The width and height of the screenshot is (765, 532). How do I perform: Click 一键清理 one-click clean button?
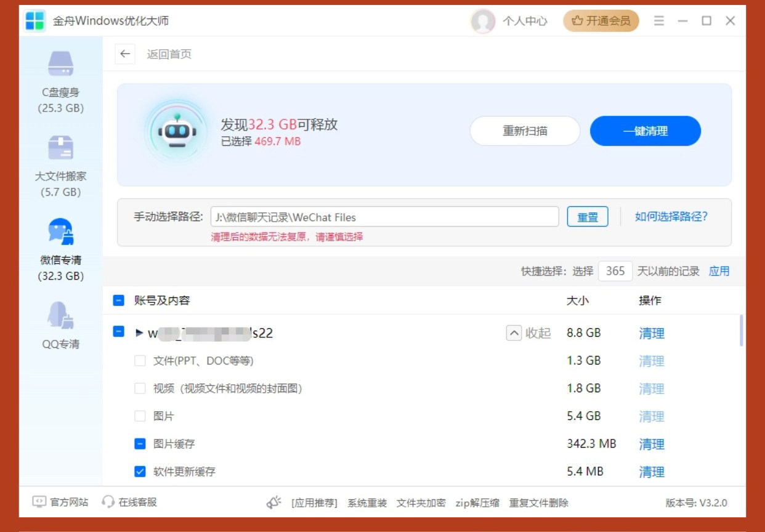point(646,131)
